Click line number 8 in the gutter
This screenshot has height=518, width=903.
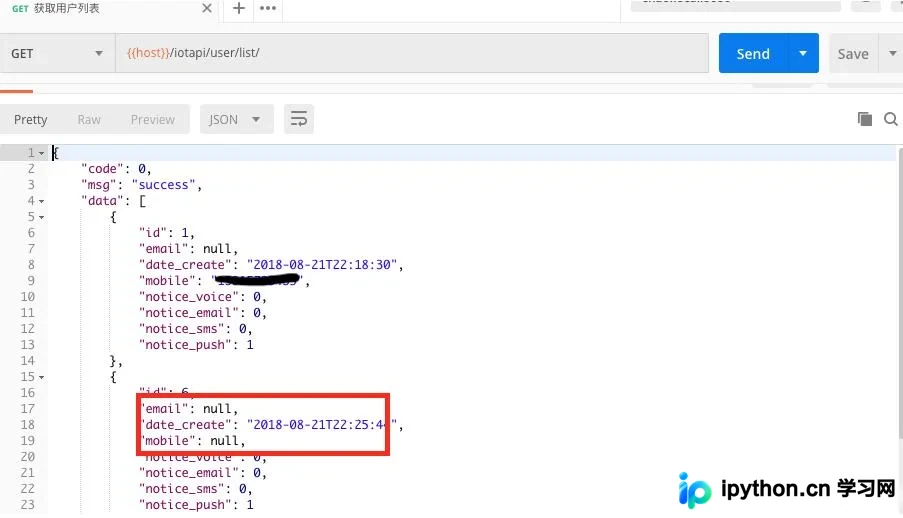point(31,264)
